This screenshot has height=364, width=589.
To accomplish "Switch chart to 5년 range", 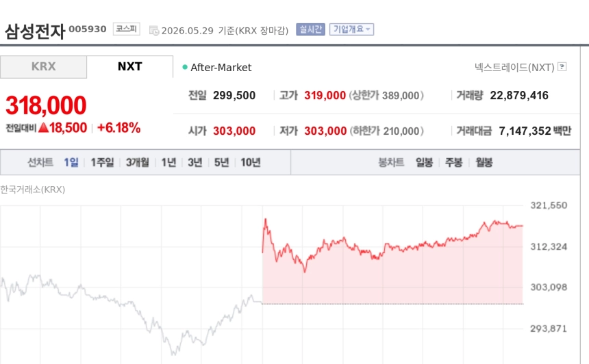I will [x=222, y=162].
